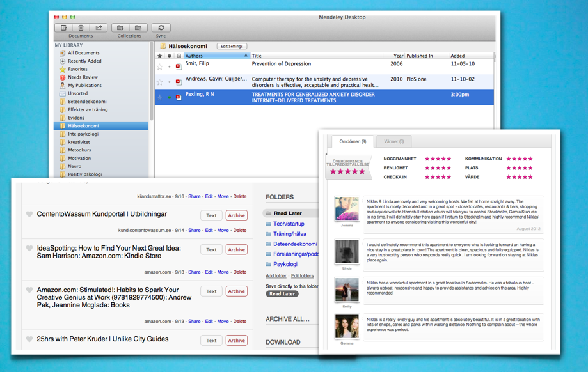
Task: Click the share document toolbar icon
Action: point(99,27)
